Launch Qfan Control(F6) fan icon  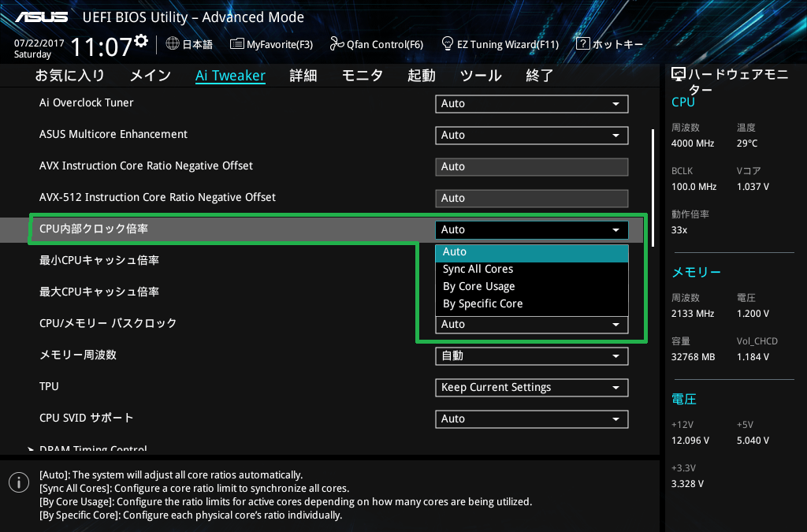[x=337, y=43]
